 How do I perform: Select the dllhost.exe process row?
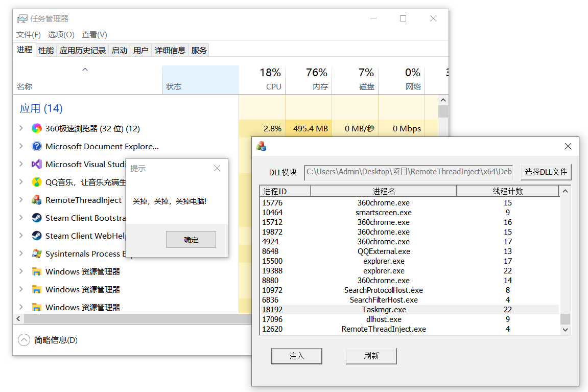(410, 319)
